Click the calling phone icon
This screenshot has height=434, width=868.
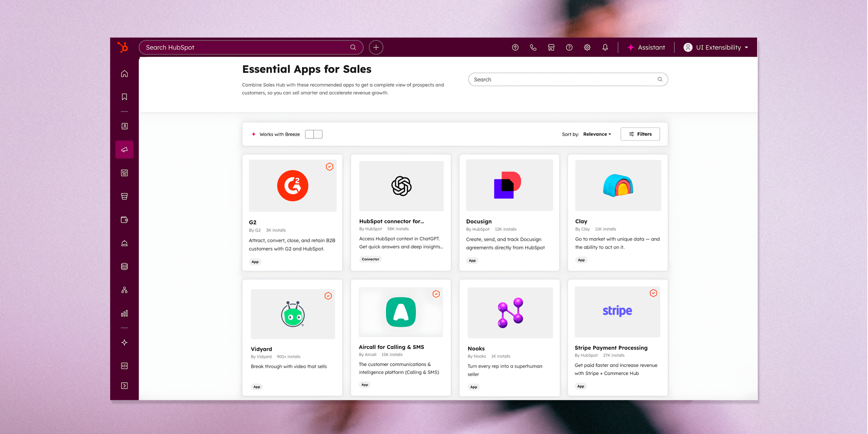[x=533, y=48]
